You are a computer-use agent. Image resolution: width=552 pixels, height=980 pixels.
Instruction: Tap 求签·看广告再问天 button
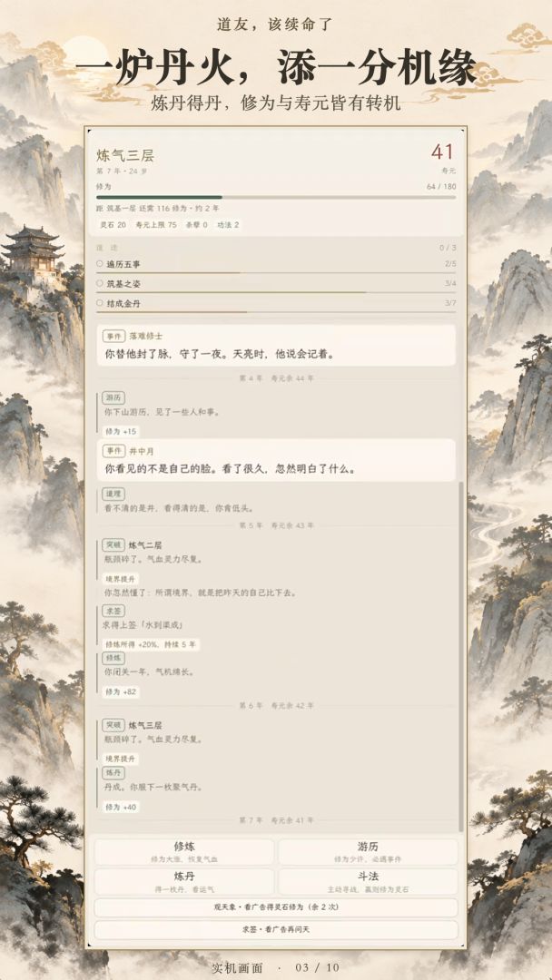276,929
